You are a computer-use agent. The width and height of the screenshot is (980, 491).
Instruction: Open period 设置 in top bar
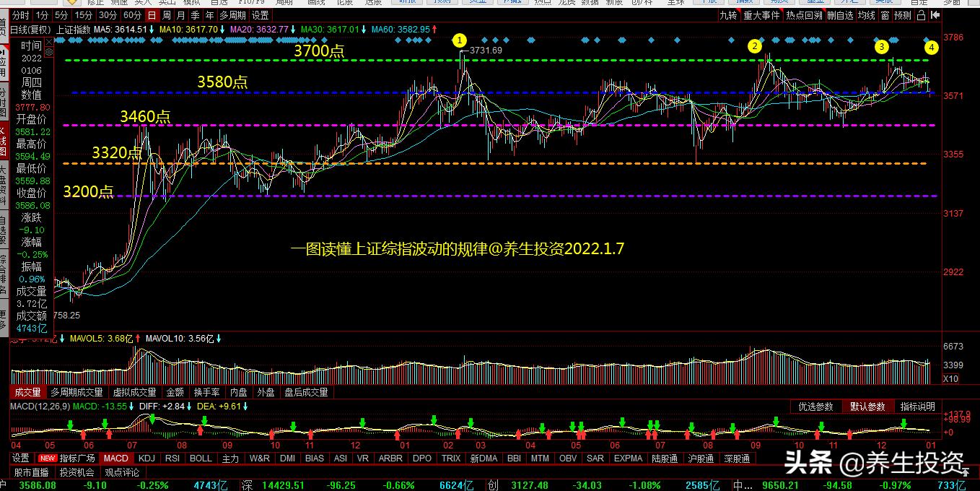(261, 15)
